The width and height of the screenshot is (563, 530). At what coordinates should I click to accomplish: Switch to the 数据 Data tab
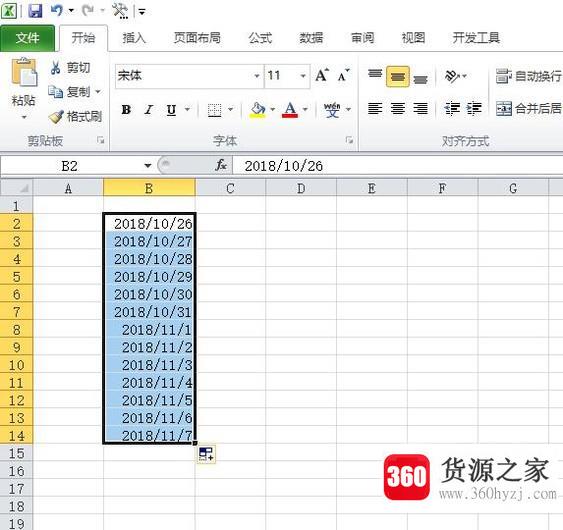(x=311, y=38)
